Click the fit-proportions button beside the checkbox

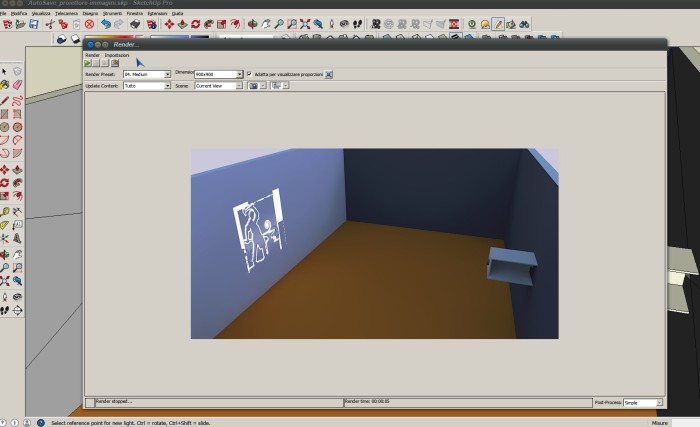coord(329,75)
